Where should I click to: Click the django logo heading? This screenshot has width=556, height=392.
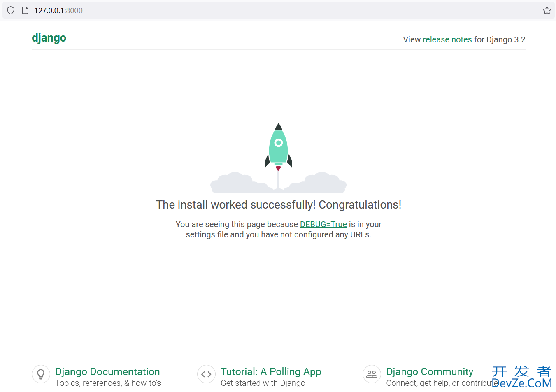(x=49, y=38)
